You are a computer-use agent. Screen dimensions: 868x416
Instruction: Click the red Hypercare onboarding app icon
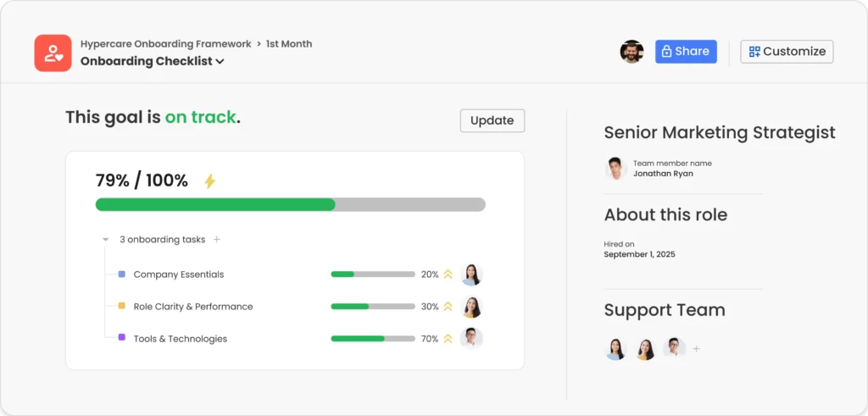click(x=53, y=53)
